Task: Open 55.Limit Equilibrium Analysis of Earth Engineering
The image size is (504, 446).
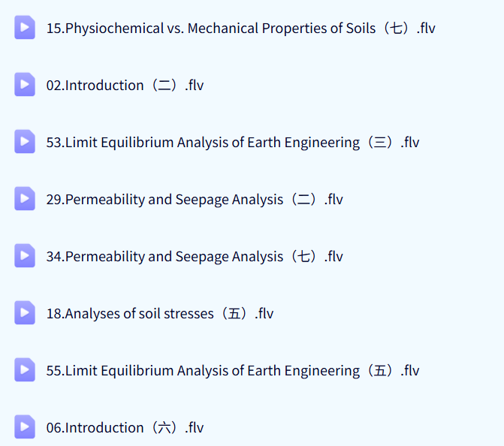Action: coord(233,371)
